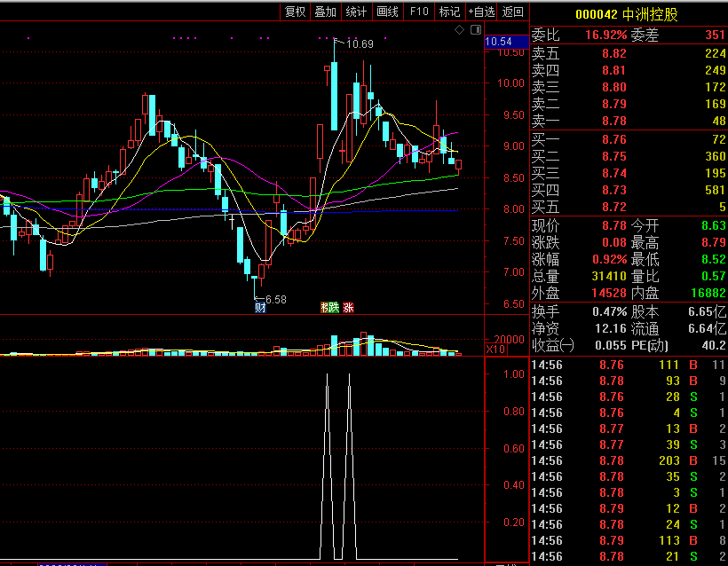Click the 收益(一) 0.055 value
This screenshot has width=728, height=566.
coord(611,346)
